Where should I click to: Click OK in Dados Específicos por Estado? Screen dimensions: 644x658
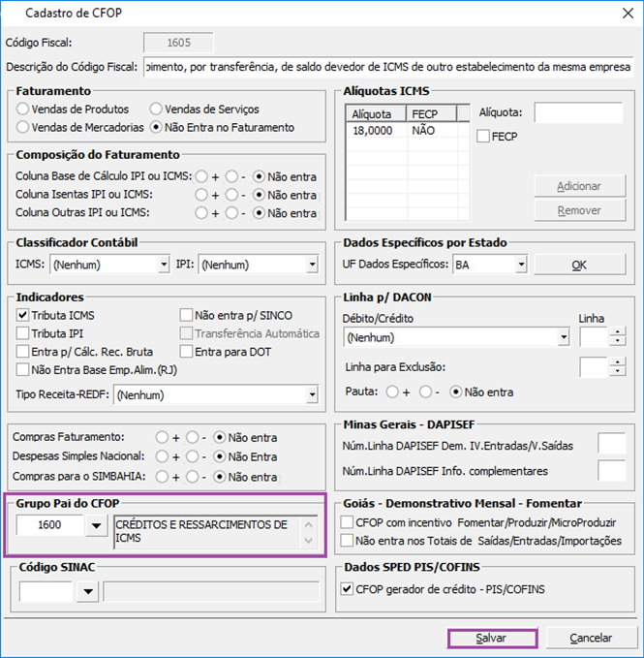click(x=579, y=265)
